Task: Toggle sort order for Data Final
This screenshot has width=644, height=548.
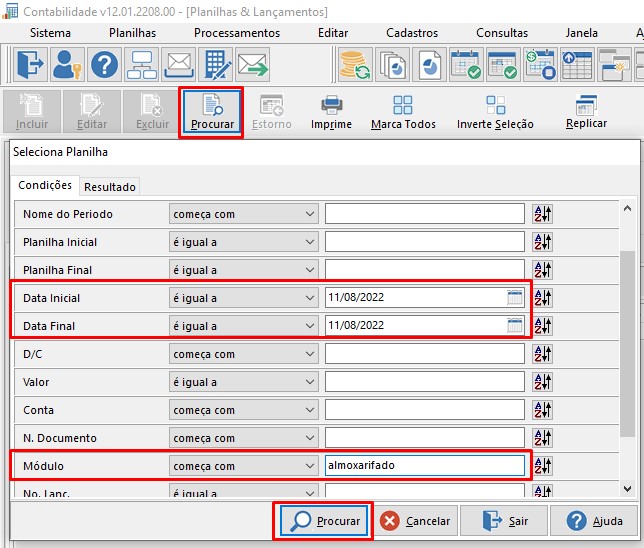Action: (x=543, y=325)
